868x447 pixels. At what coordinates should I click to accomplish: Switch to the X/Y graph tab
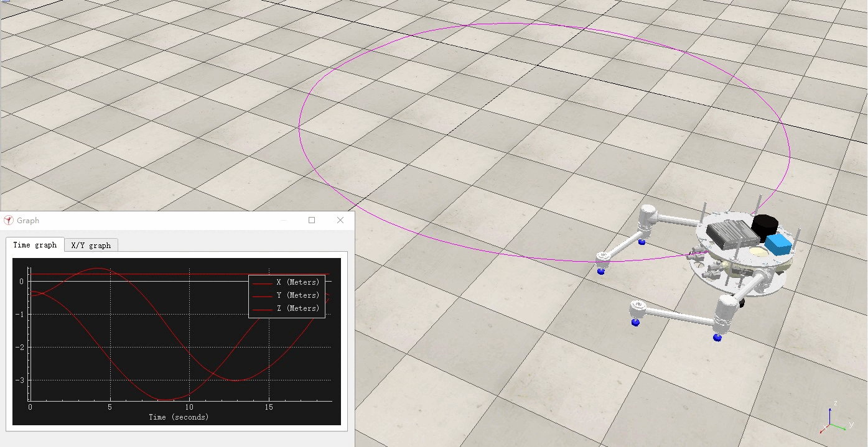click(x=91, y=245)
